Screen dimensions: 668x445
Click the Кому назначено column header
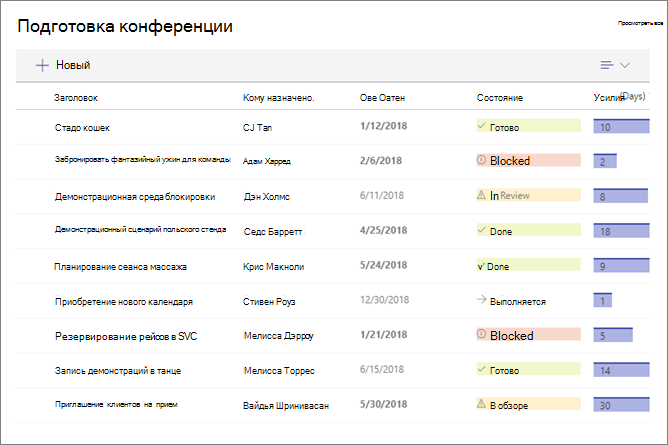[x=279, y=98]
